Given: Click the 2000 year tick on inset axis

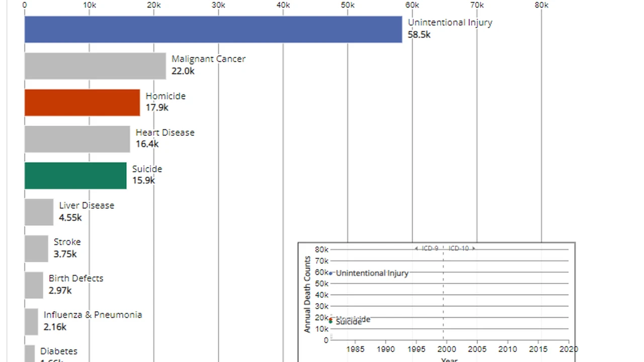Looking at the screenshot, I should click(x=447, y=349).
